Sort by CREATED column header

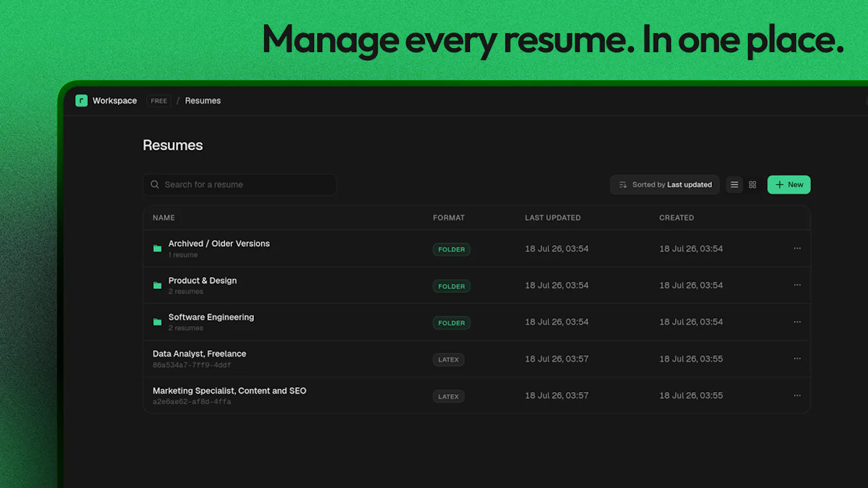(x=676, y=218)
